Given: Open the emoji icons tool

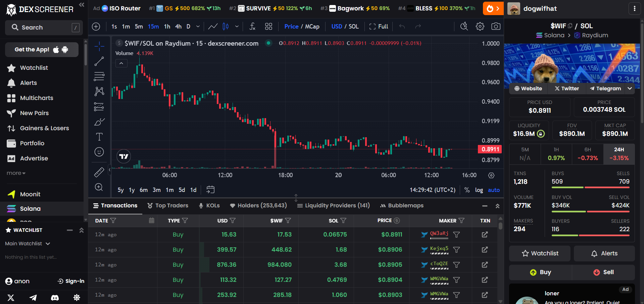Looking at the screenshot, I should click(x=99, y=152).
